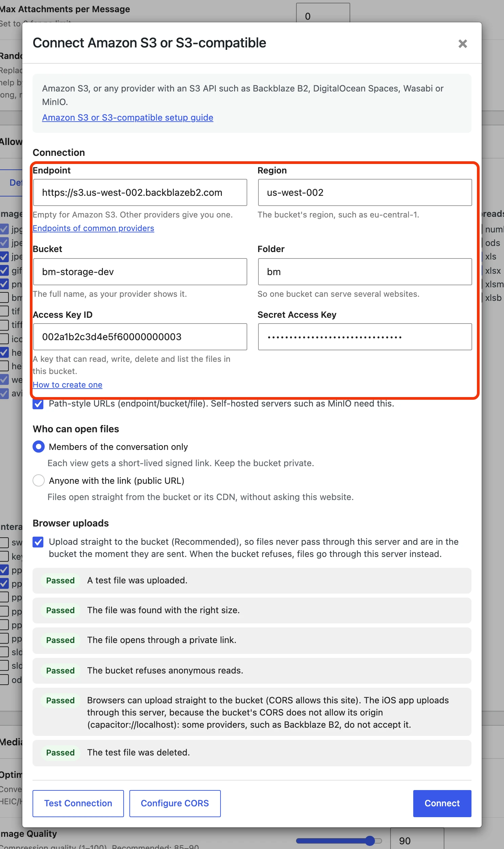Click the 'Who can open files' heading

click(x=76, y=429)
